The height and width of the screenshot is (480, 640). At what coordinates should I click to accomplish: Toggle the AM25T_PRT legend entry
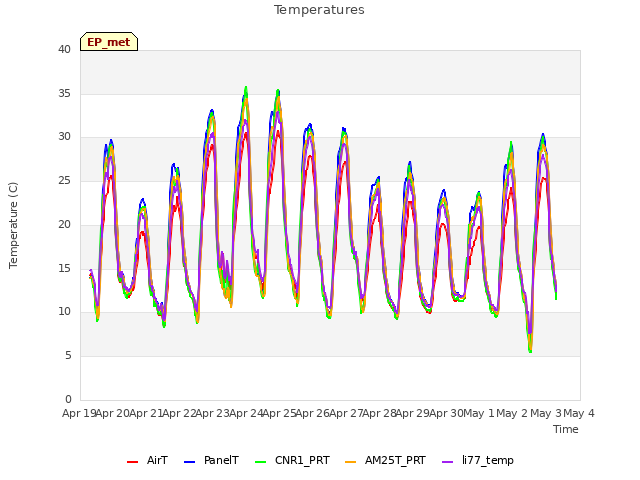(385, 461)
